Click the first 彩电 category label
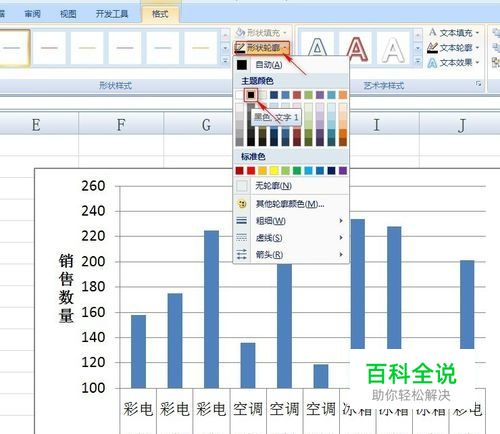This screenshot has width=500, height=434. tap(138, 409)
